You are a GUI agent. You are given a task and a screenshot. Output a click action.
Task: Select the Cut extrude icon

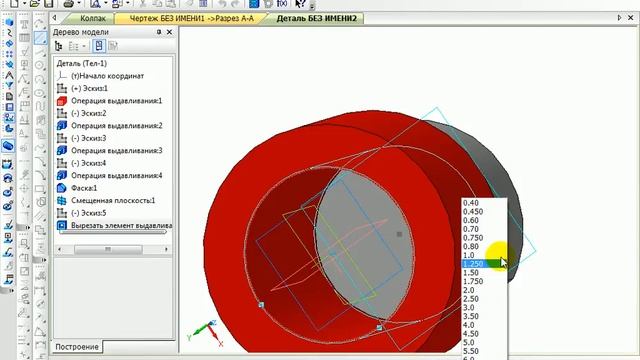pos(8,165)
